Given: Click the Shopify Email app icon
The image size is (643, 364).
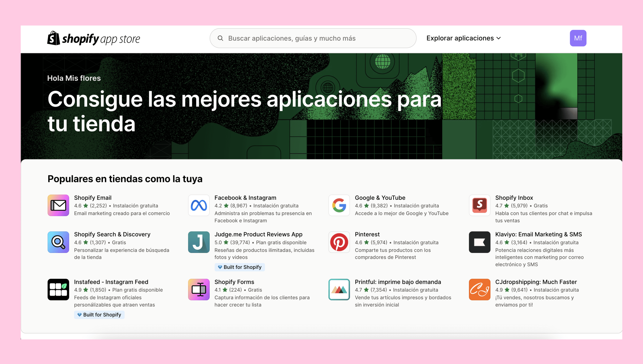Looking at the screenshot, I should 58,205.
